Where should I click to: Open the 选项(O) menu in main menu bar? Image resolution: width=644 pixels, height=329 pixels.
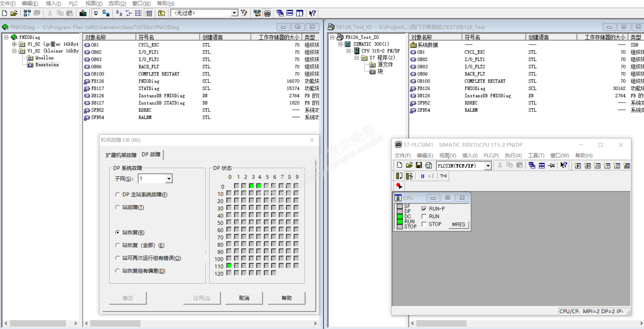[117, 3]
